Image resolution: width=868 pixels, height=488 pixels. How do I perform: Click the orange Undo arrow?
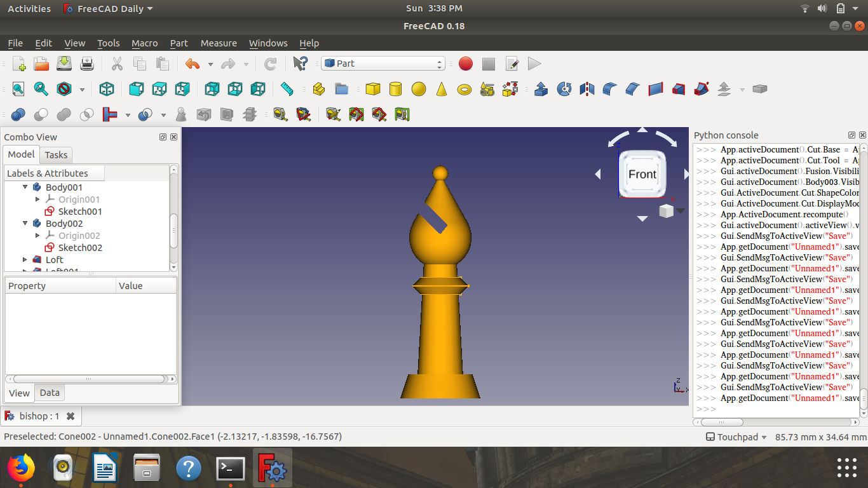(x=193, y=64)
